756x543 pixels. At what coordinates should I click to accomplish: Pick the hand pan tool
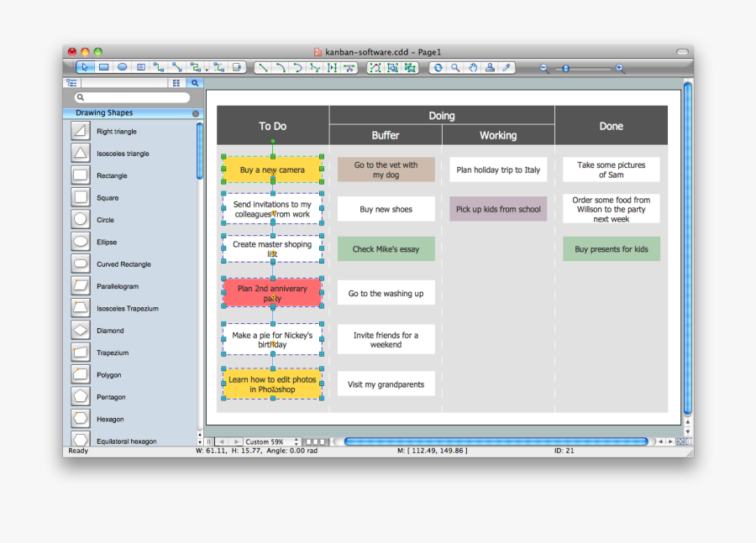point(473,68)
